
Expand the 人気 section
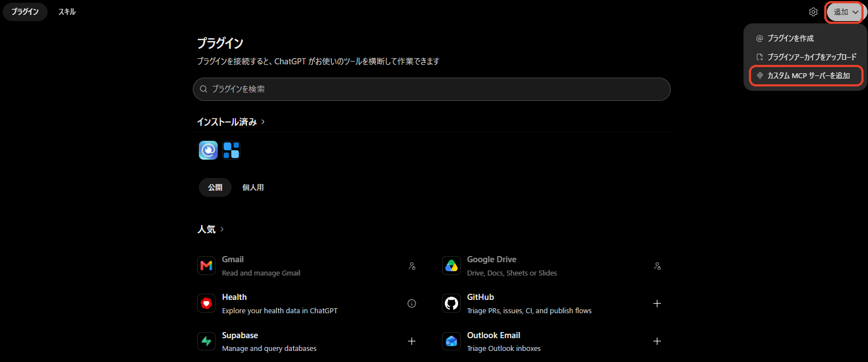210,229
